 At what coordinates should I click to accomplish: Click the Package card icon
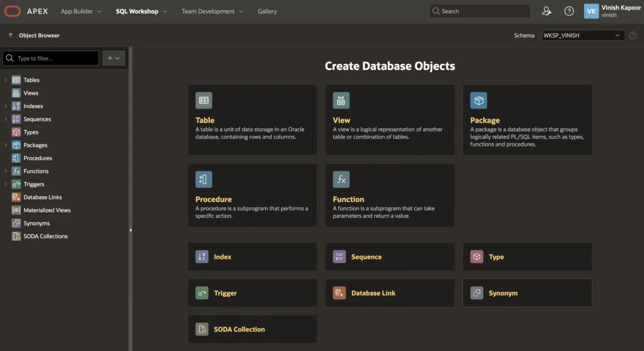click(479, 100)
